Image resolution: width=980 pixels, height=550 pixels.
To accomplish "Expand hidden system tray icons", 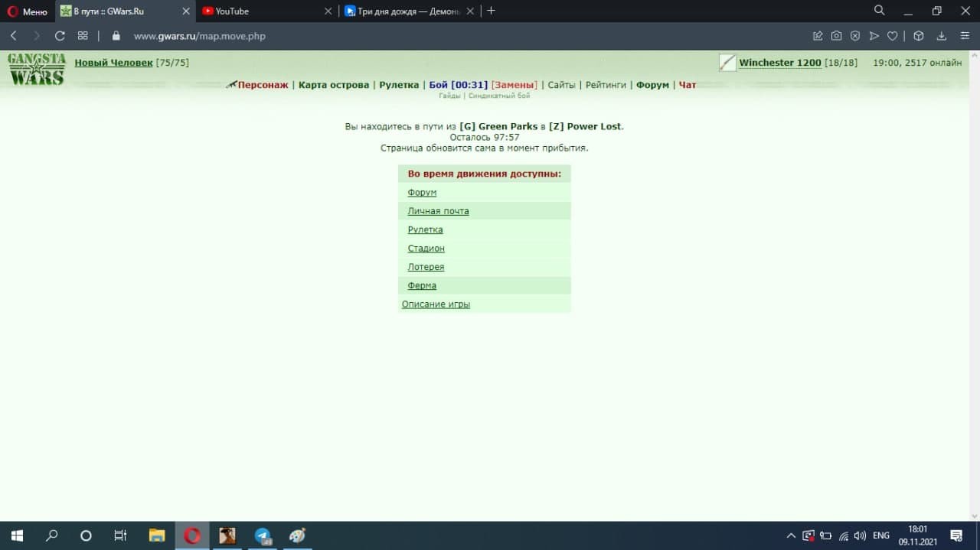I will 791,535.
